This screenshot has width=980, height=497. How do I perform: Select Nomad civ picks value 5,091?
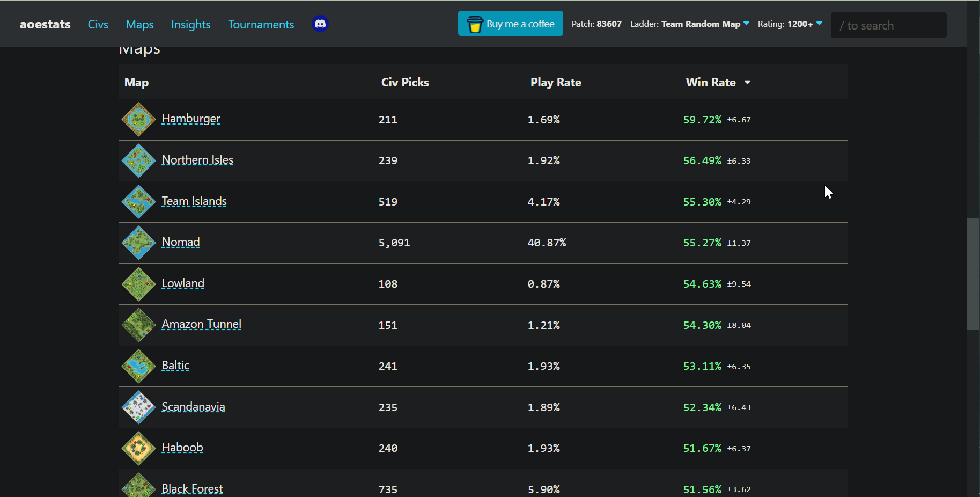[394, 243]
